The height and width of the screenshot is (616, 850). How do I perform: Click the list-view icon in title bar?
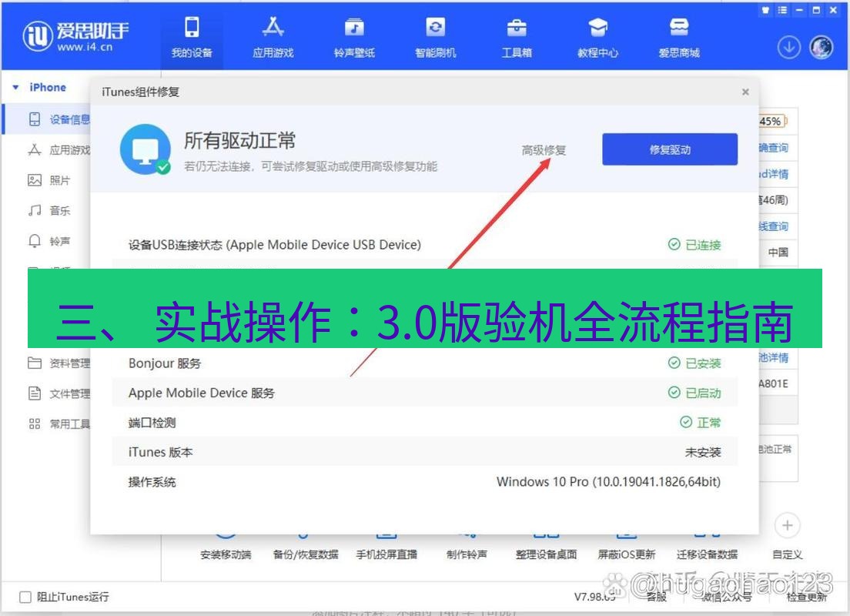[782, 10]
